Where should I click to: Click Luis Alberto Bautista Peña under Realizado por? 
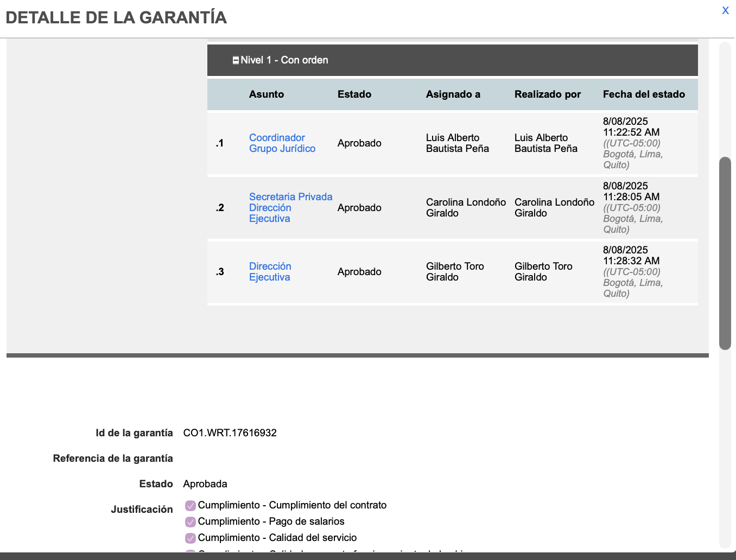click(546, 143)
